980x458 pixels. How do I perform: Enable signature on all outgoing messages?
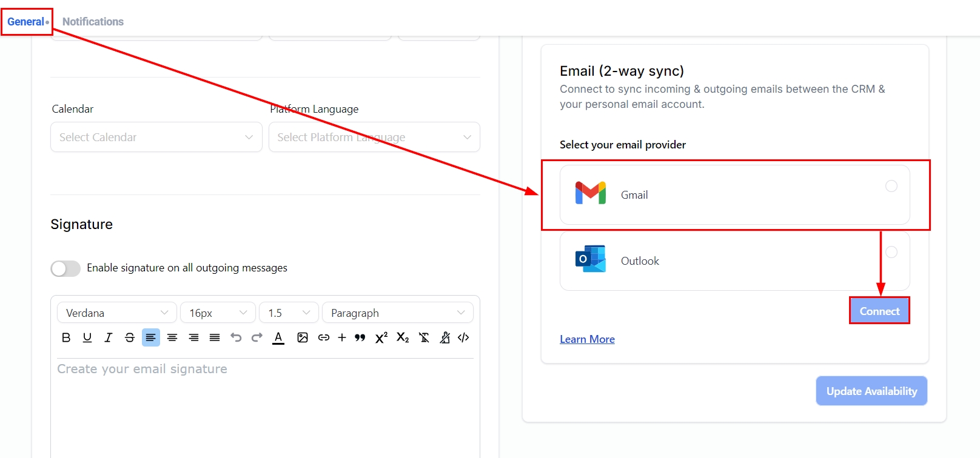click(x=65, y=268)
